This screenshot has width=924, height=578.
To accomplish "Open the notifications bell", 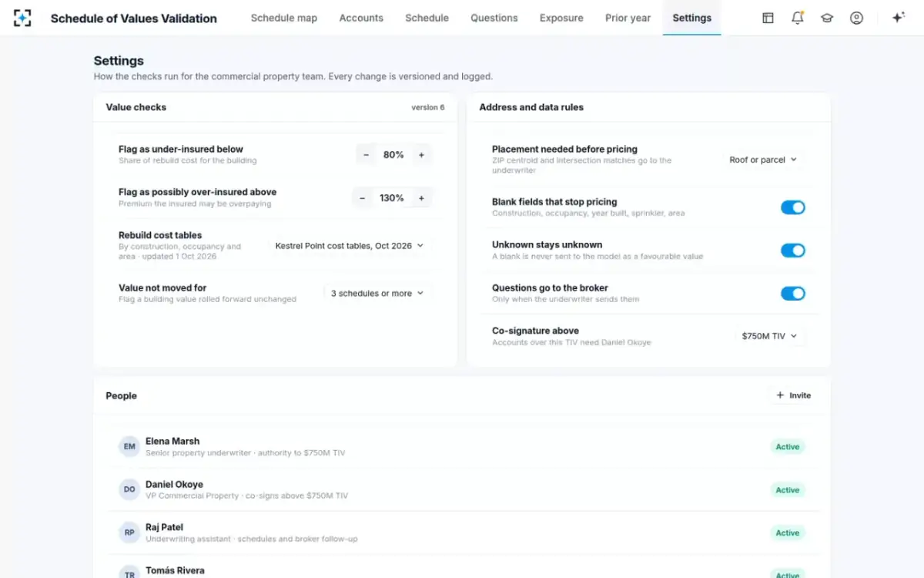I will coord(797,18).
